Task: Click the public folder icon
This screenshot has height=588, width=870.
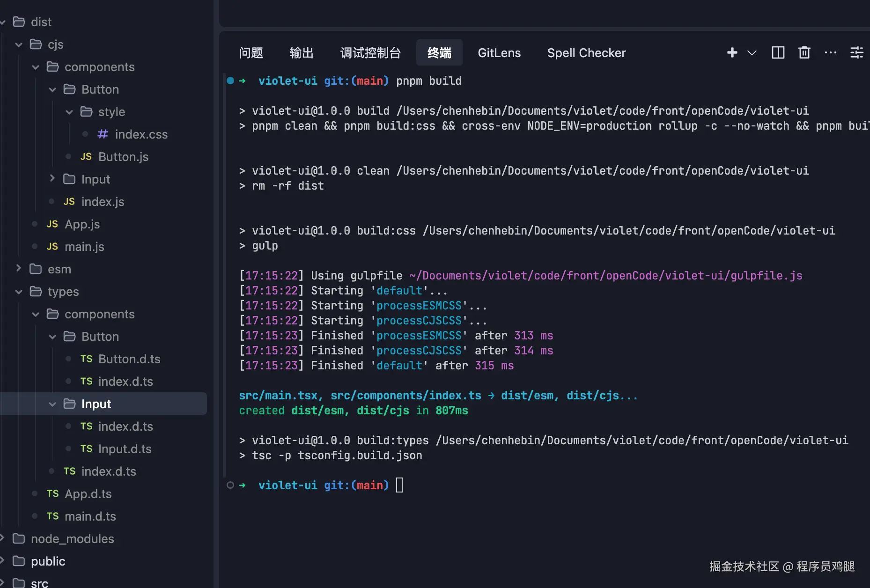Action: pos(19,561)
